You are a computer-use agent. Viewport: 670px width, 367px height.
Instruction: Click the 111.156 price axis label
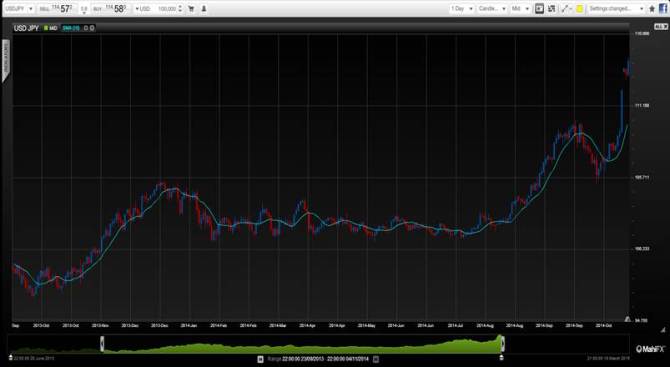(643, 105)
